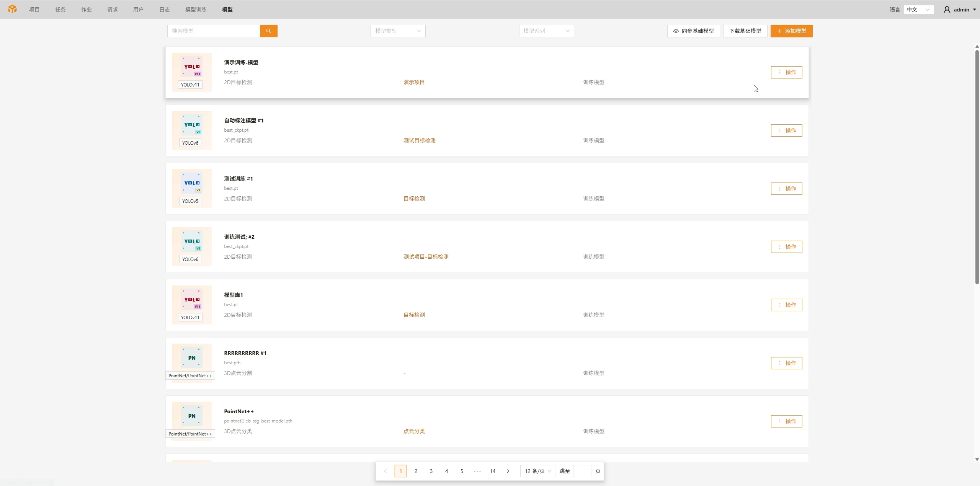This screenshot has width=980, height=486.
Task: Click the YOLOv11 thumbnail of 演示训练-模型
Action: [192, 72]
